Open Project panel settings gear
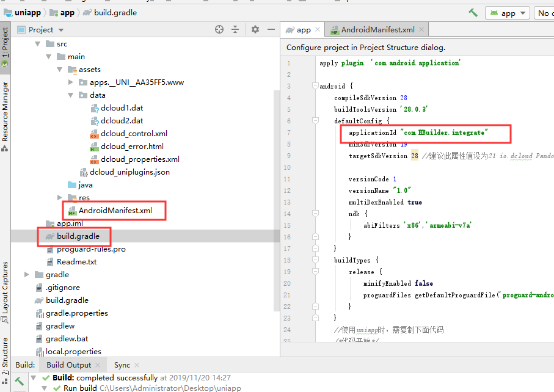 pos(255,30)
